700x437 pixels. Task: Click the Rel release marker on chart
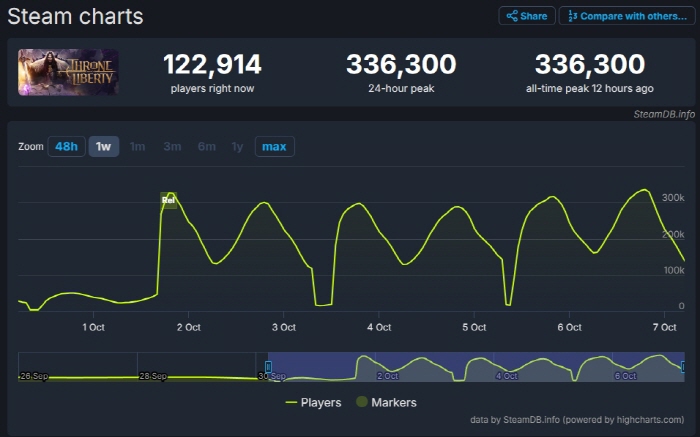click(168, 200)
